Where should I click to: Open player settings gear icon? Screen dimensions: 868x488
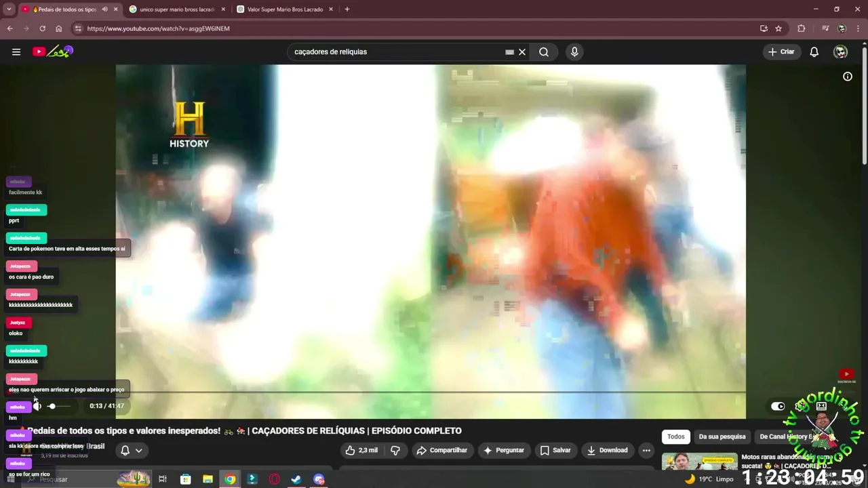point(800,406)
